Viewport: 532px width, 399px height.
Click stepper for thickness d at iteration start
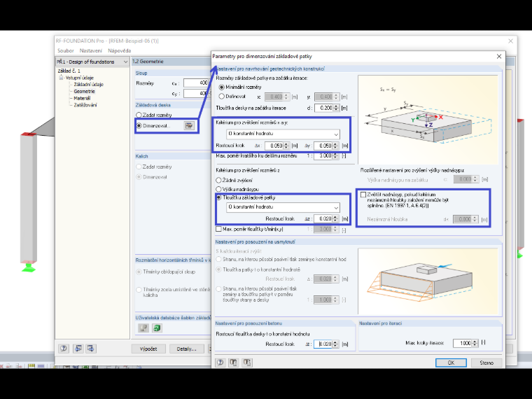[336, 108]
